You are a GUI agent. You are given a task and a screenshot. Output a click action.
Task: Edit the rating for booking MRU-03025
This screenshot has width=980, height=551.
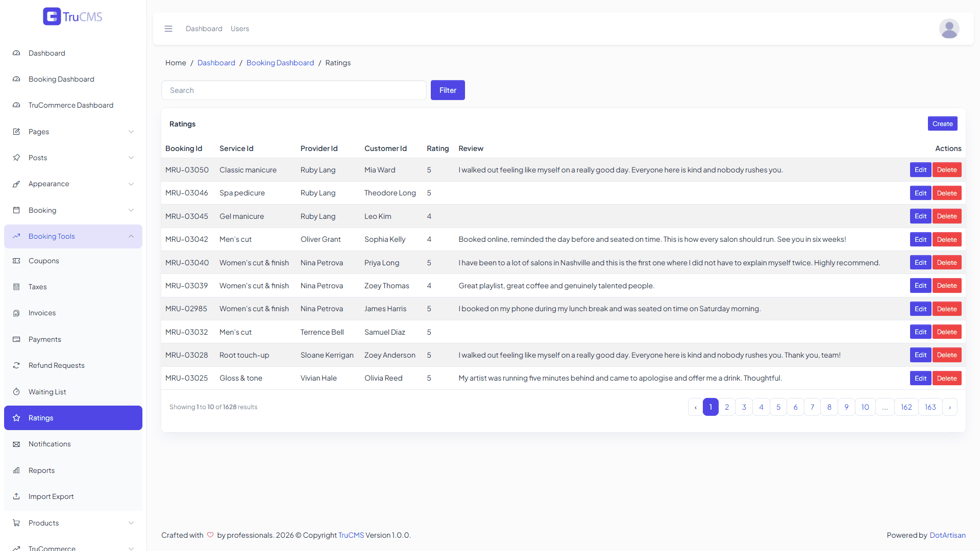tap(920, 378)
